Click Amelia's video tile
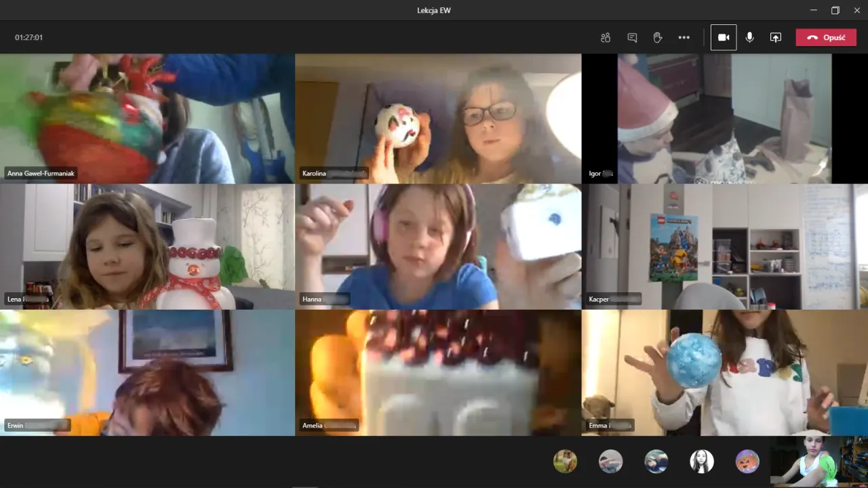 click(438, 371)
